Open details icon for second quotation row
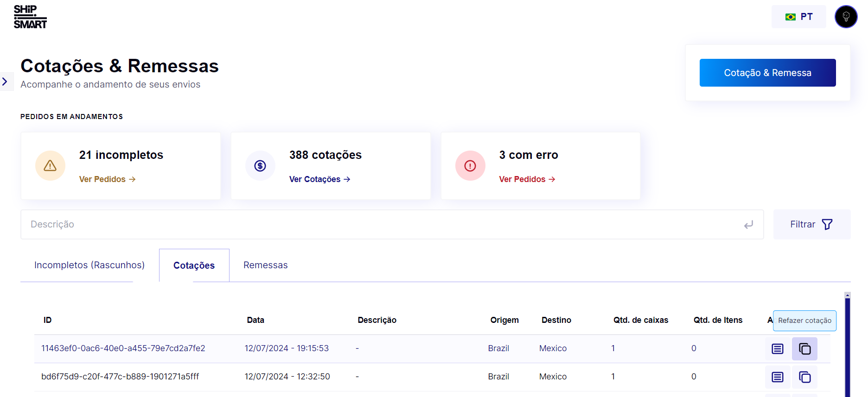 (778, 377)
